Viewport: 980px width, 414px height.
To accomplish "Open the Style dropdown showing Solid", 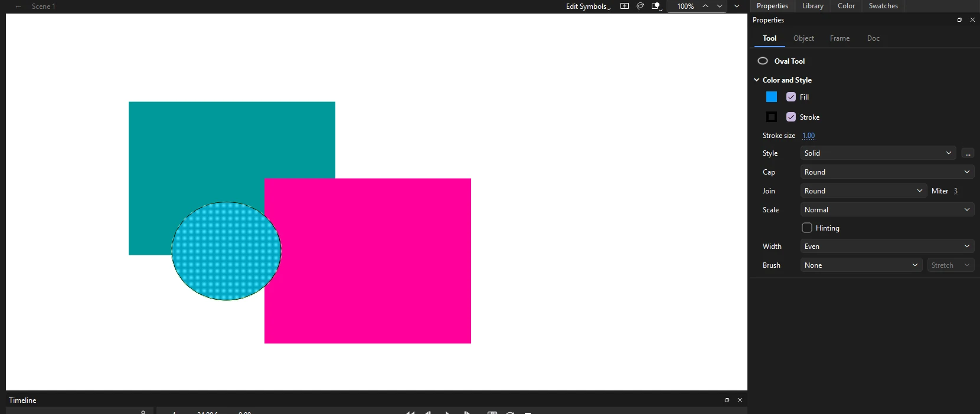I will (x=878, y=153).
